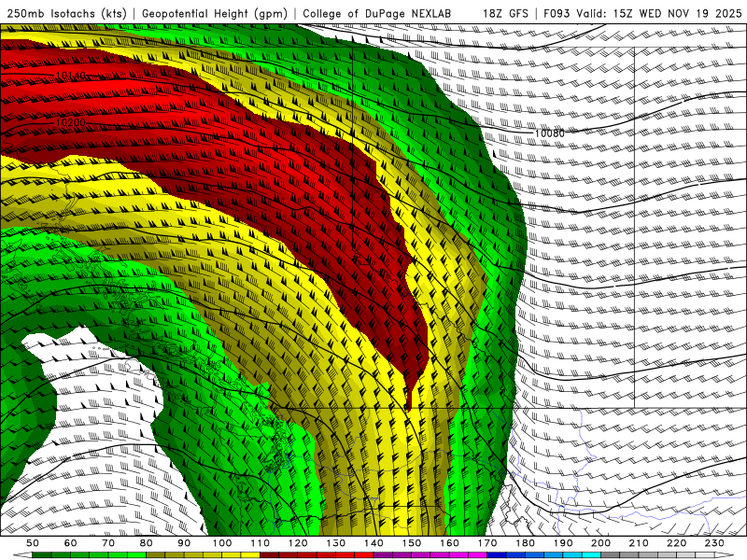Image resolution: width=747 pixels, height=560 pixels.
Task: Click the "Valid: 15Z WED NOV 19 2025" text
Action: 659,13
